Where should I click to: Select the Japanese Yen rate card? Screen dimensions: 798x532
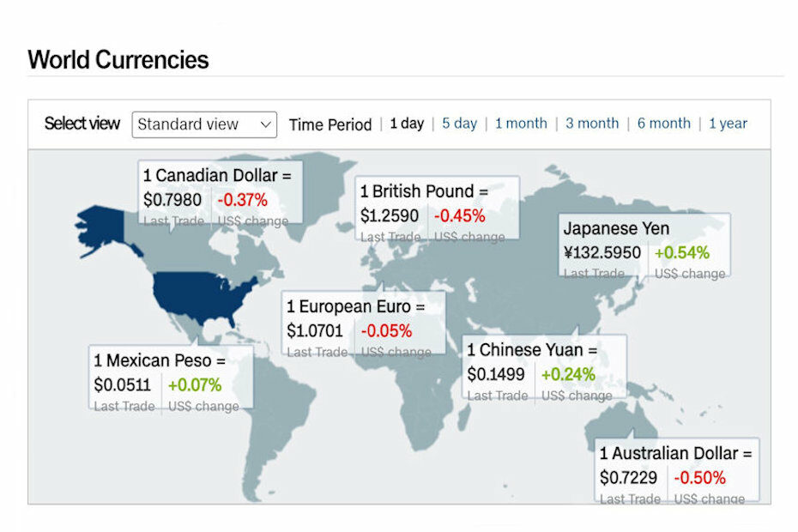644,245
